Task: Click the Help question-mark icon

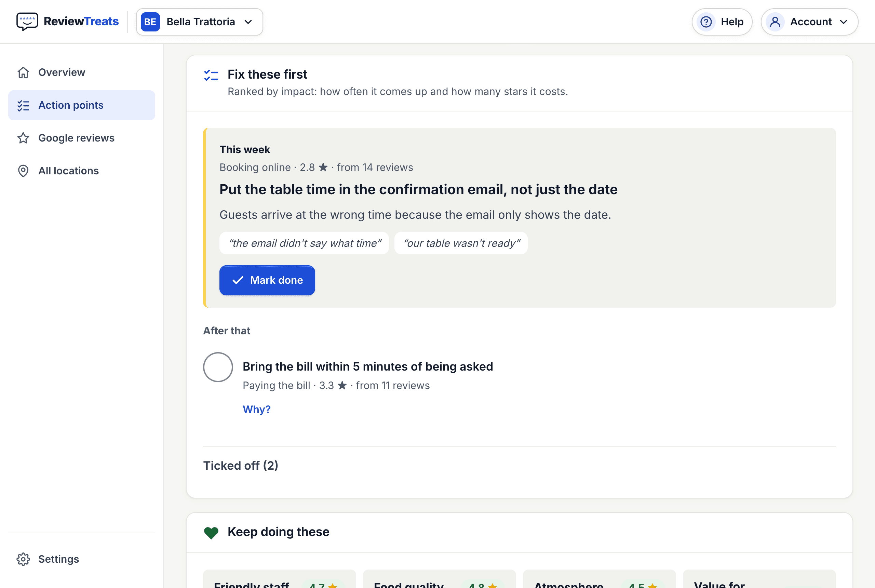Action: (706, 22)
